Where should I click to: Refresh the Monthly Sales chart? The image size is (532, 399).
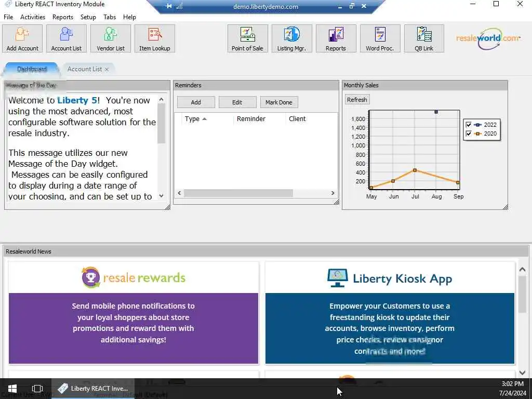(357, 100)
